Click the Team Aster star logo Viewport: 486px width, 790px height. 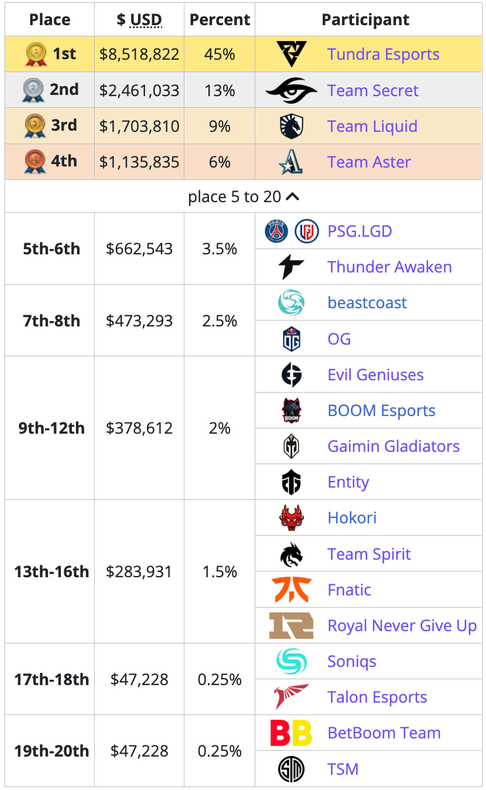pyautogui.click(x=291, y=162)
